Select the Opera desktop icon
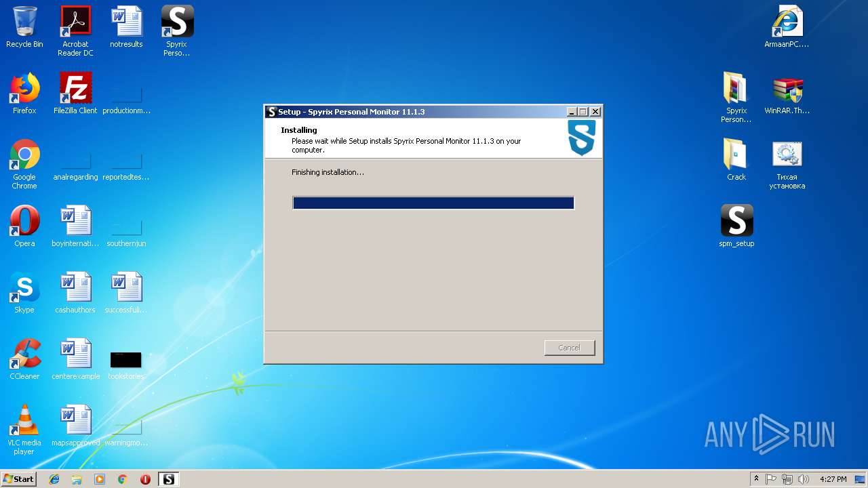The image size is (868, 488). point(24,226)
